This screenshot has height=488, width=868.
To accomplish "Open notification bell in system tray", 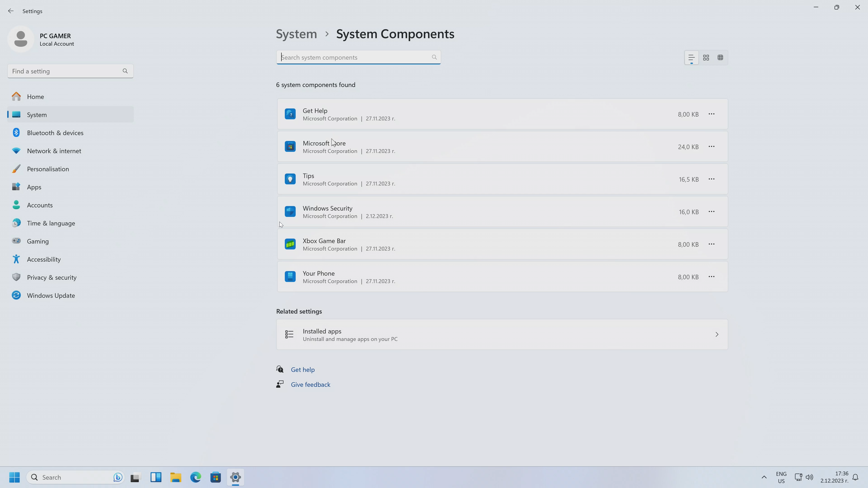I will (855, 477).
